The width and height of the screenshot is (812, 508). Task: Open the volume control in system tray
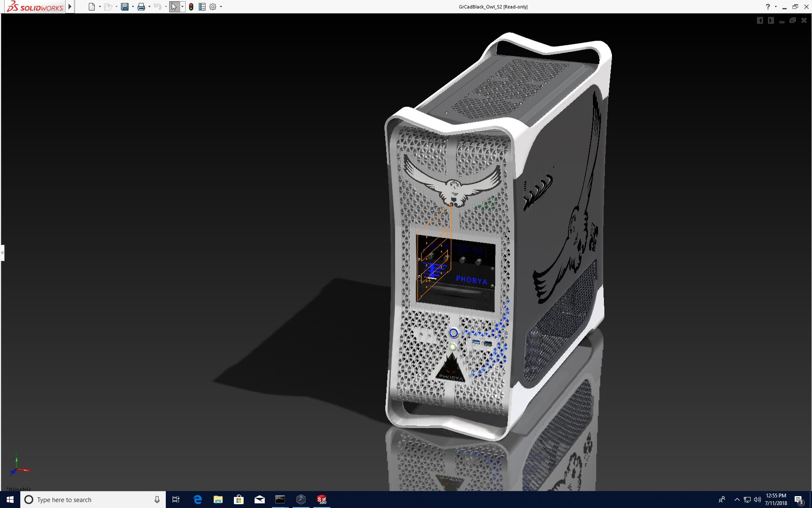click(x=757, y=500)
